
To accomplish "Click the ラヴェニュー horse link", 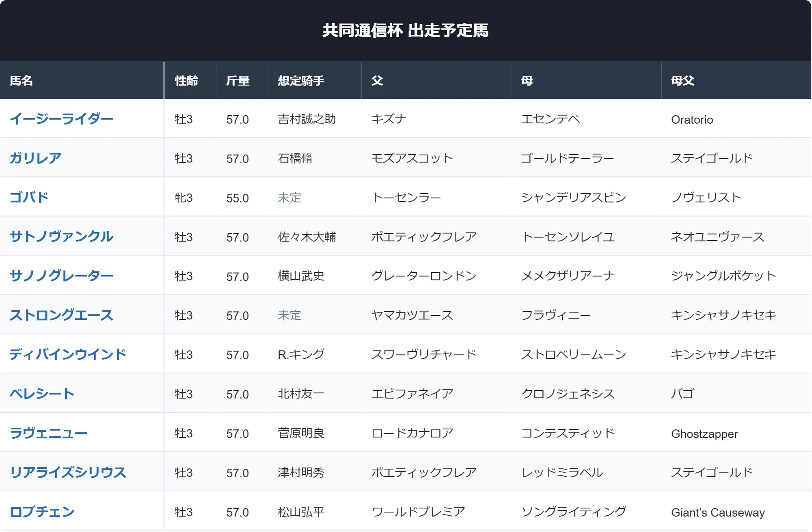I will pos(48,433).
